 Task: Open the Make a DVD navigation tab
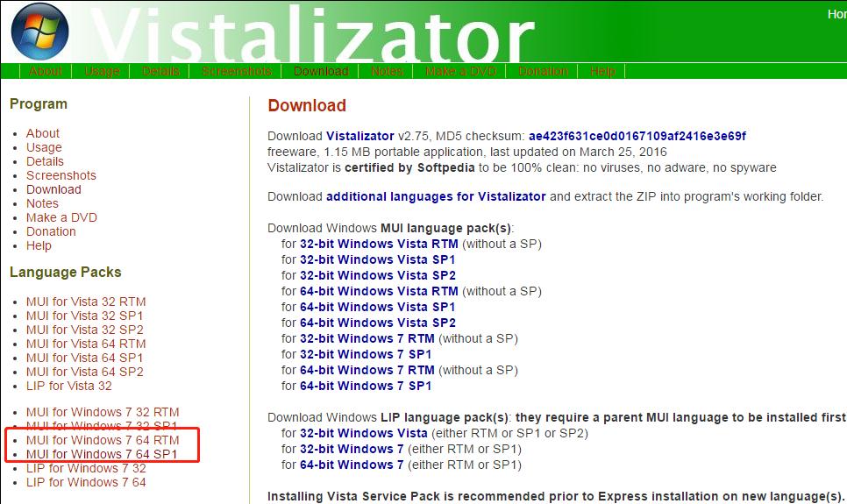point(461,71)
